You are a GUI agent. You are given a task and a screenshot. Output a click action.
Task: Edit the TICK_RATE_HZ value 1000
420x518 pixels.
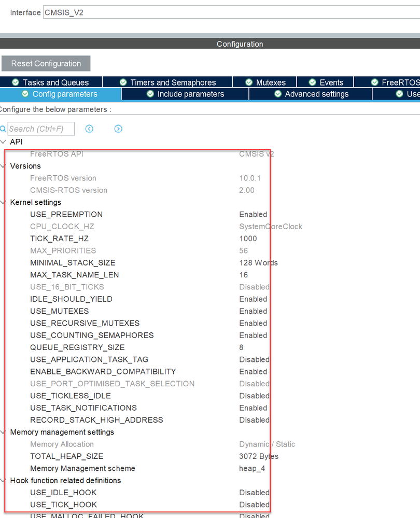[x=248, y=239]
